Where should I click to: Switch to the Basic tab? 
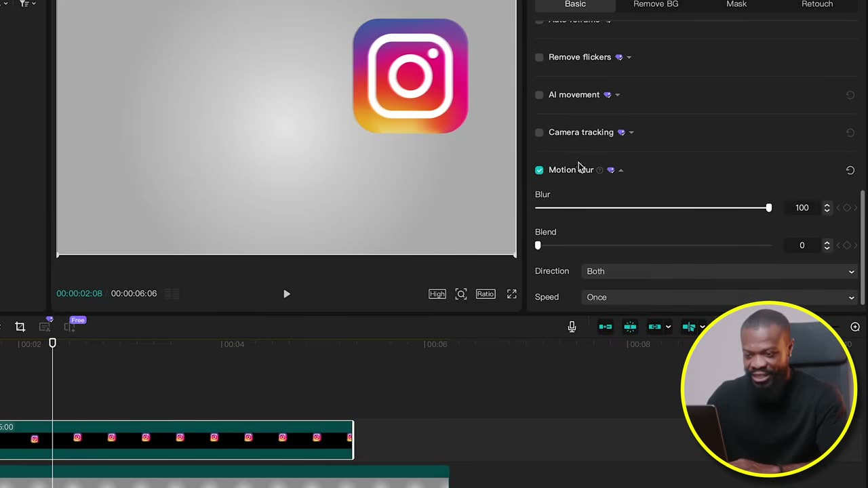[x=575, y=5]
